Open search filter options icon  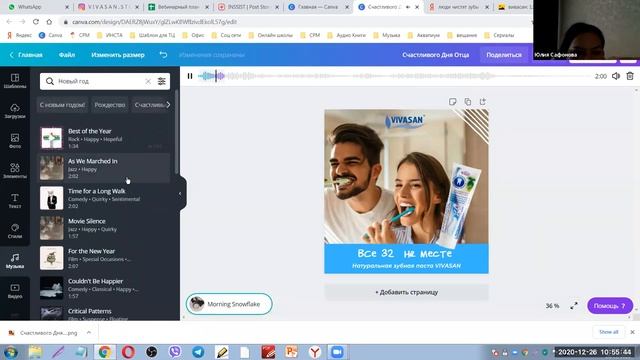(162, 81)
